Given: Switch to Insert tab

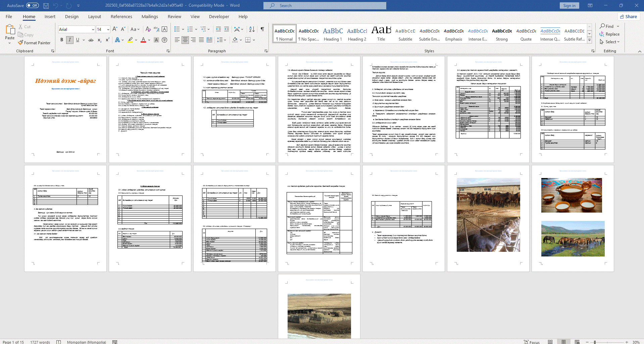Looking at the screenshot, I should coord(50,16).
